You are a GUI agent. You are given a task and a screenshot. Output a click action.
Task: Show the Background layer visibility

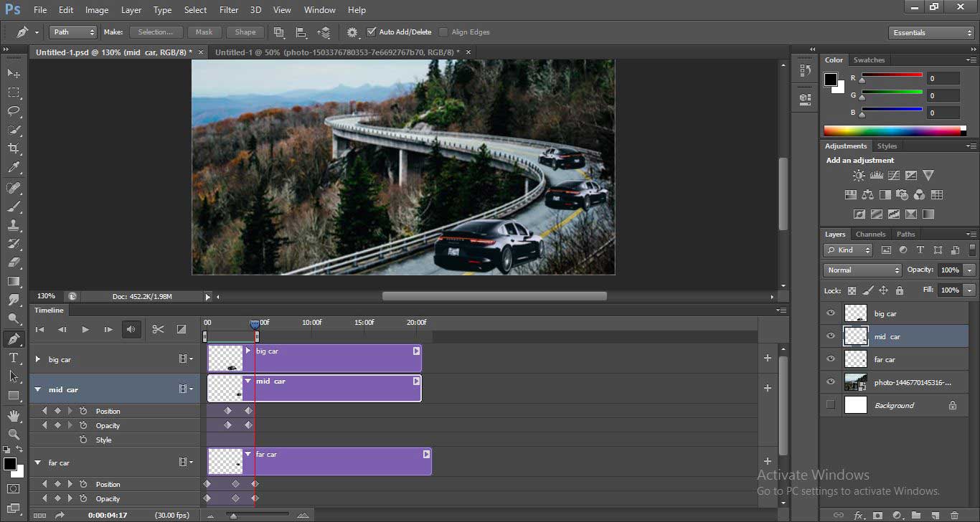(831, 405)
